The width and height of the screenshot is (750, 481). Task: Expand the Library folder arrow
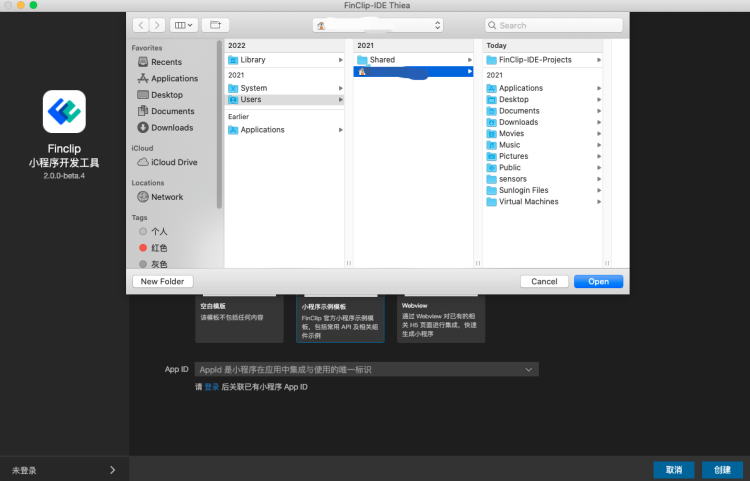tap(341, 60)
